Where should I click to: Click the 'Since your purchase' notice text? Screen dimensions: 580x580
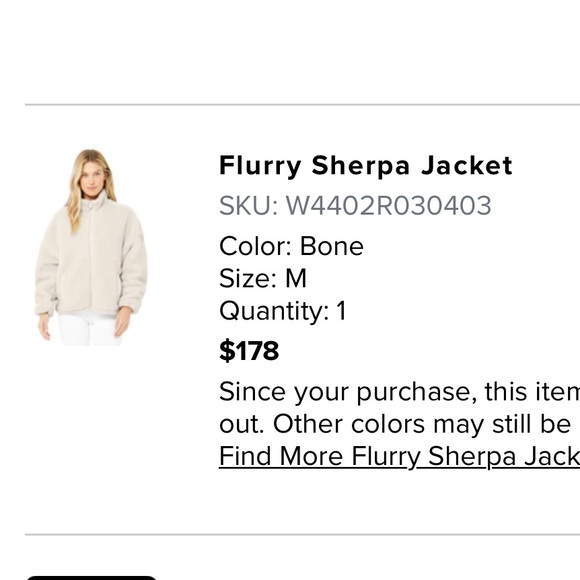(399, 392)
